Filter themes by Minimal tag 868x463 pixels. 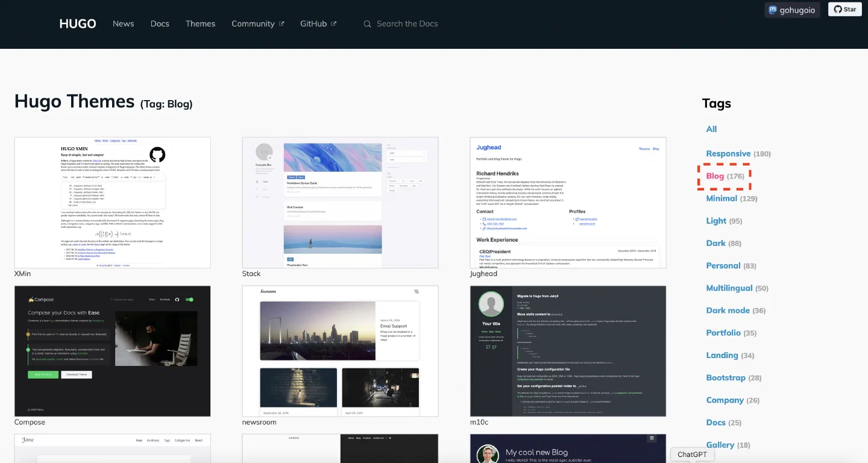coord(732,198)
